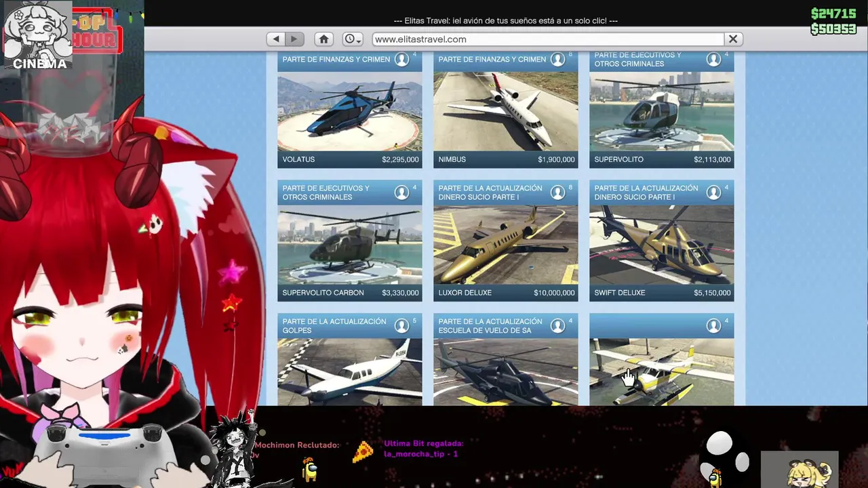The image size is (868, 488).
Task: Open the Swift Deluxe gold helicopter thumbnail
Action: point(662,245)
